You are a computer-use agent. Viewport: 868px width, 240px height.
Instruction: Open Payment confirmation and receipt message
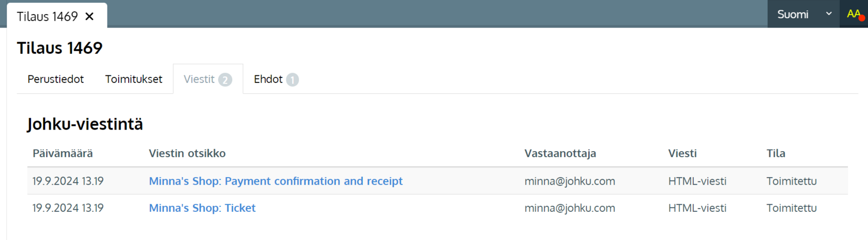click(x=276, y=181)
